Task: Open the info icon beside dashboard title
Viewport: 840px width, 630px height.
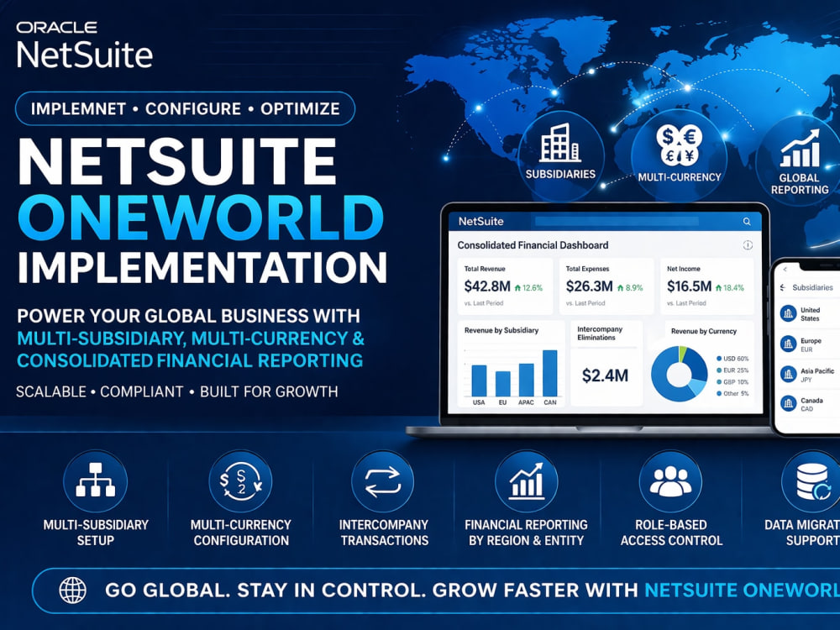Action: click(x=748, y=245)
